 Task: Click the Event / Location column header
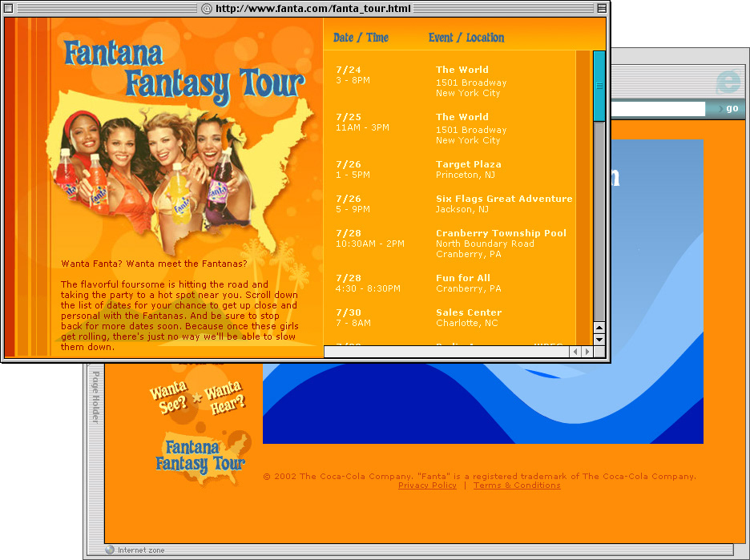[x=466, y=38]
